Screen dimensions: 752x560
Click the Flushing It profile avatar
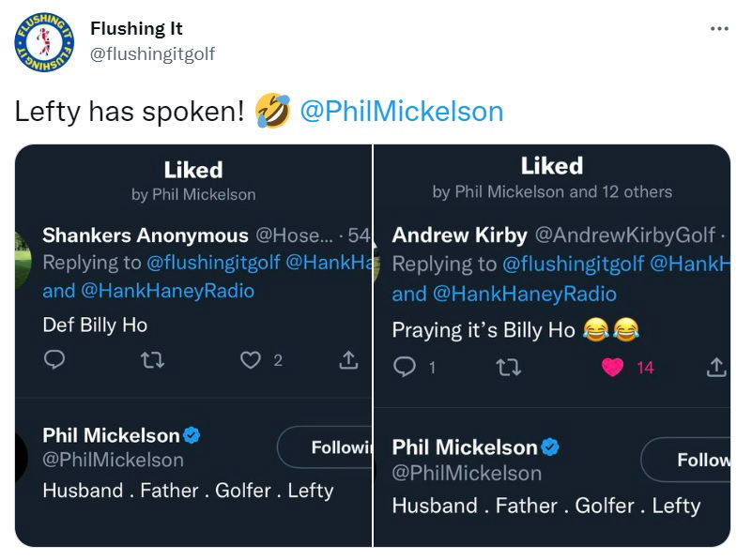(x=44, y=41)
